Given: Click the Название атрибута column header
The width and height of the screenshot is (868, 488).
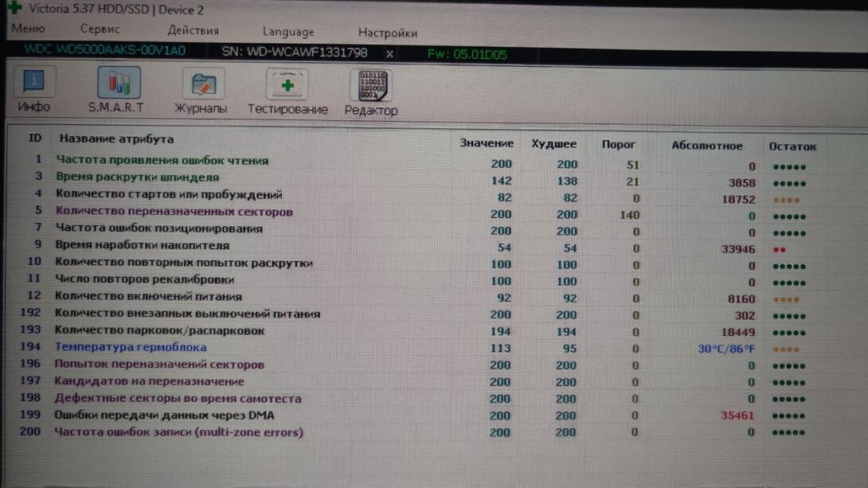Looking at the screenshot, I should point(116,139).
